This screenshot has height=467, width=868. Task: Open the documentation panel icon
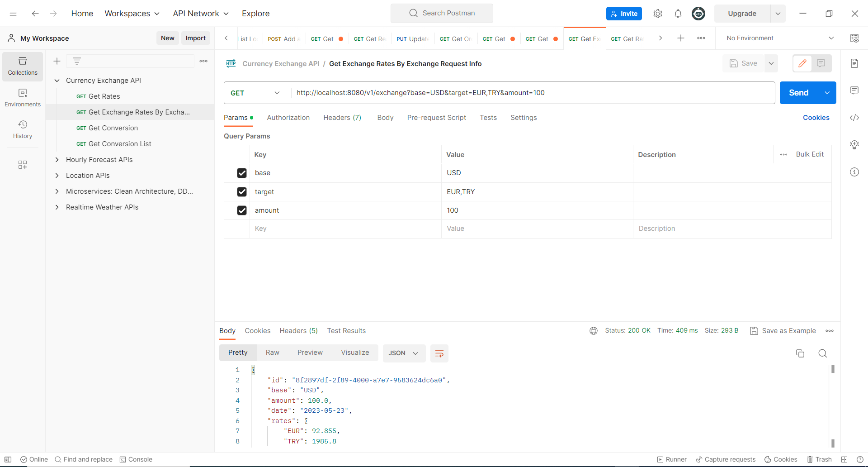[x=854, y=63]
